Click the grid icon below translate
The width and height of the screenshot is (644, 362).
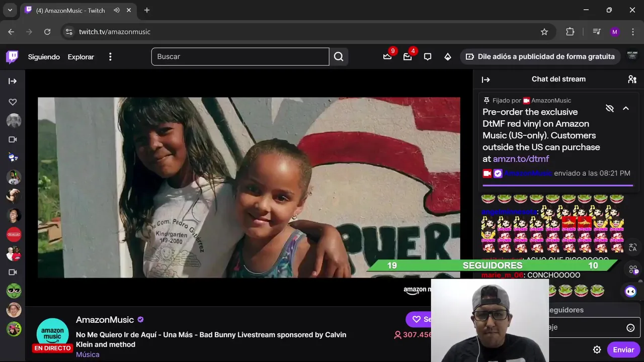633,270
